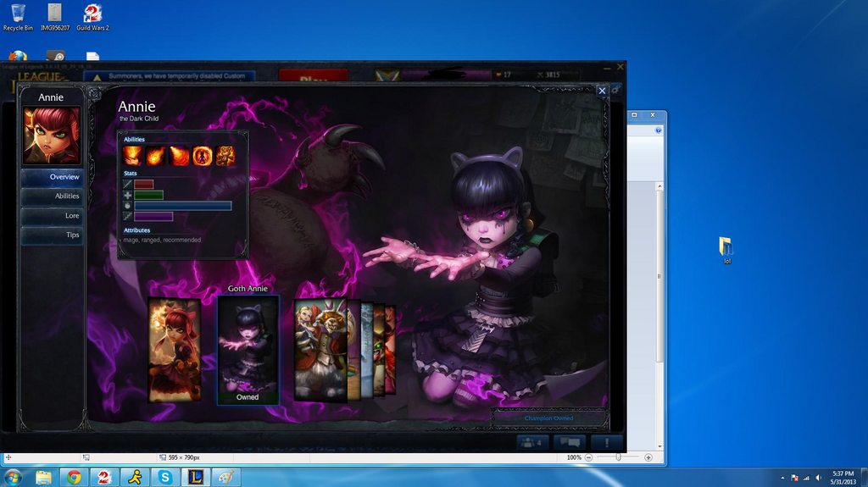Show hidden system tray icons arrow
This screenshot has height=487, width=868.
click(x=782, y=478)
